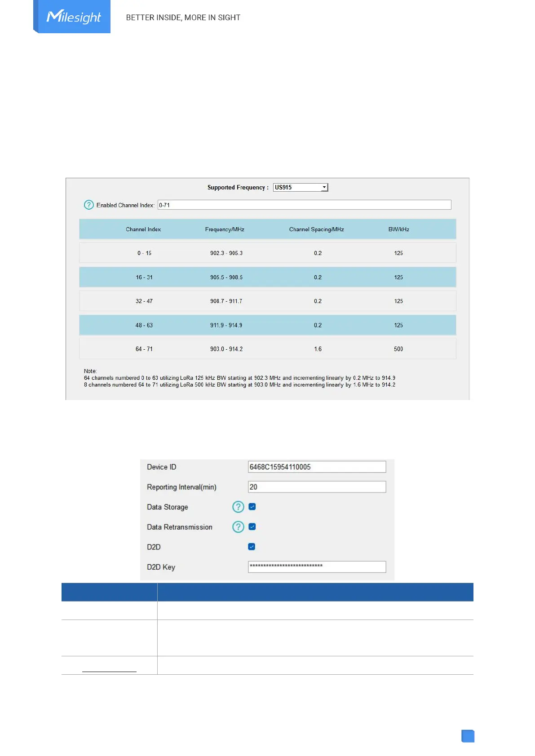
Task: Click the Data Retransmission label
Action: tap(180, 527)
